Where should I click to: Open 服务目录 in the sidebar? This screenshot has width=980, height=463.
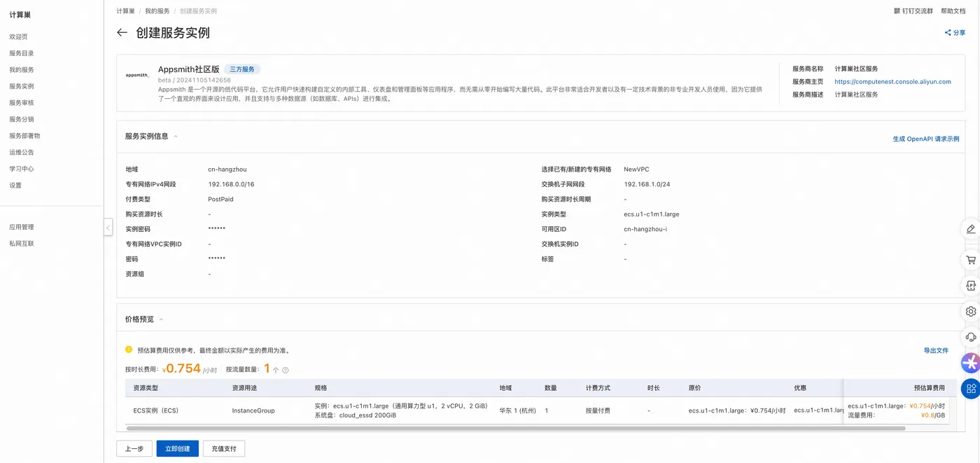pos(22,53)
